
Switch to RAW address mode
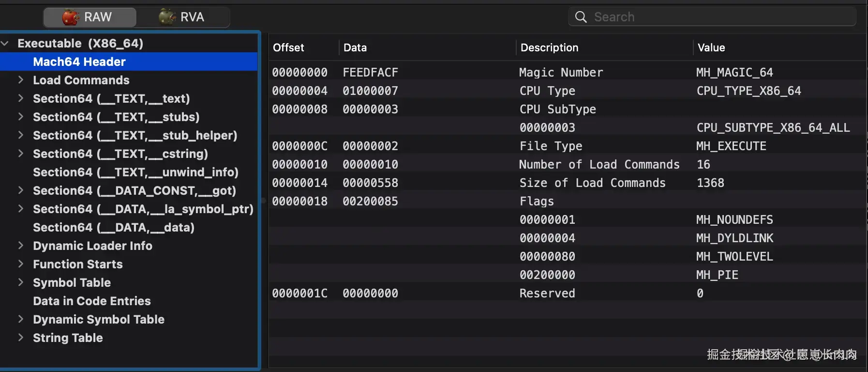[x=90, y=17]
